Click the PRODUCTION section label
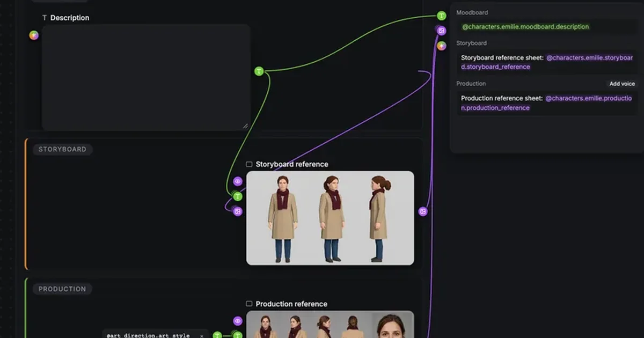The width and height of the screenshot is (644, 338). 62,289
